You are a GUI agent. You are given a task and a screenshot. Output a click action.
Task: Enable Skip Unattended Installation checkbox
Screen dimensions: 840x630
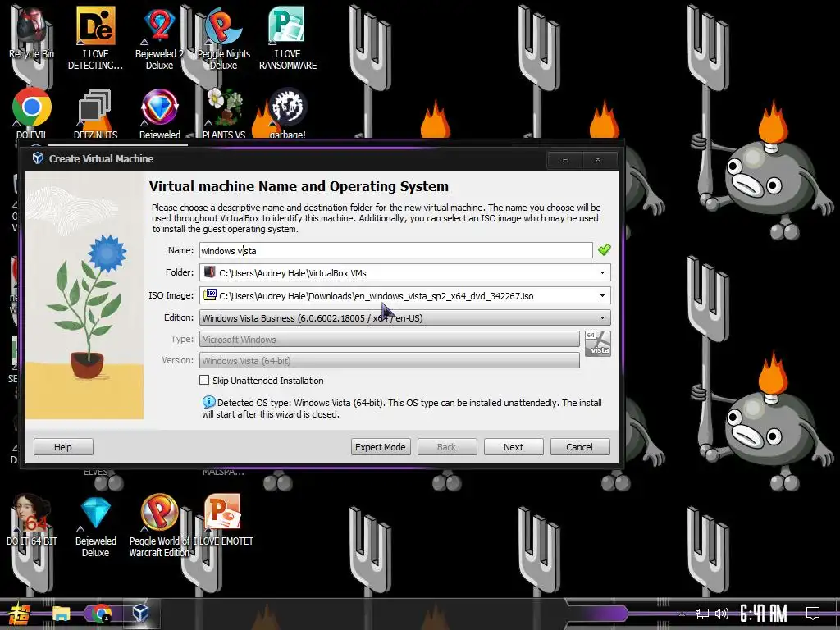click(204, 380)
